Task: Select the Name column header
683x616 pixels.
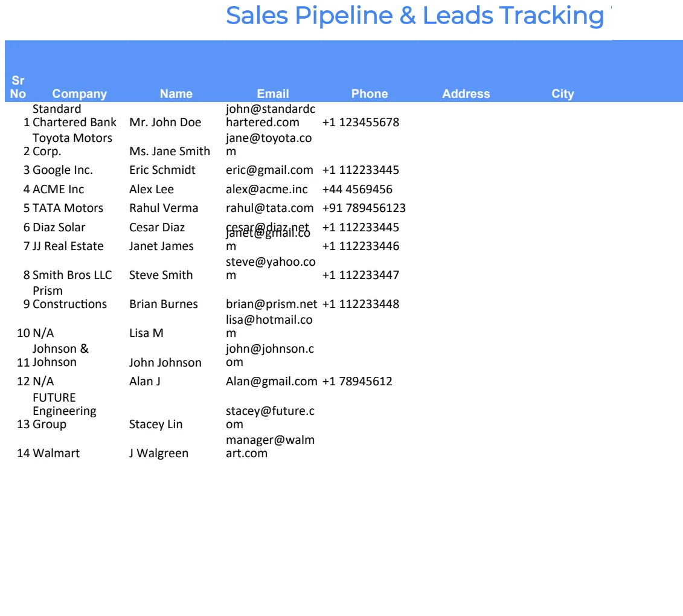Action: tap(176, 94)
